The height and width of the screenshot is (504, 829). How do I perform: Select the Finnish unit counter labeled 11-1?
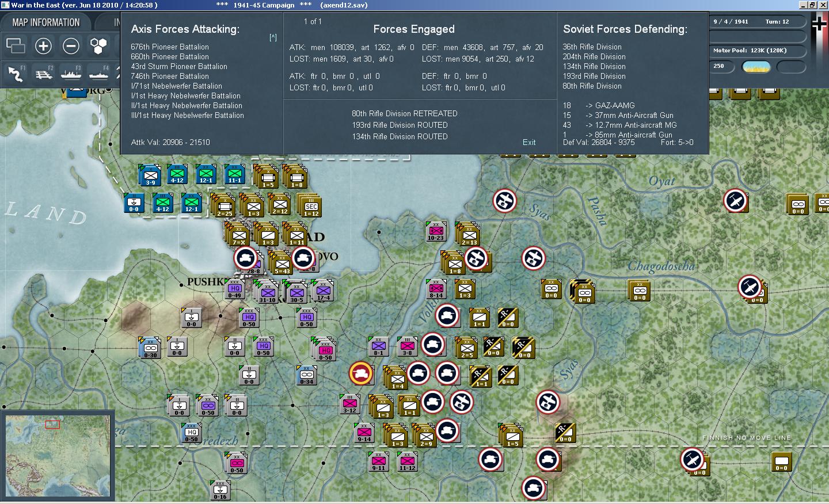pyautogui.click(x=234, y=173)
